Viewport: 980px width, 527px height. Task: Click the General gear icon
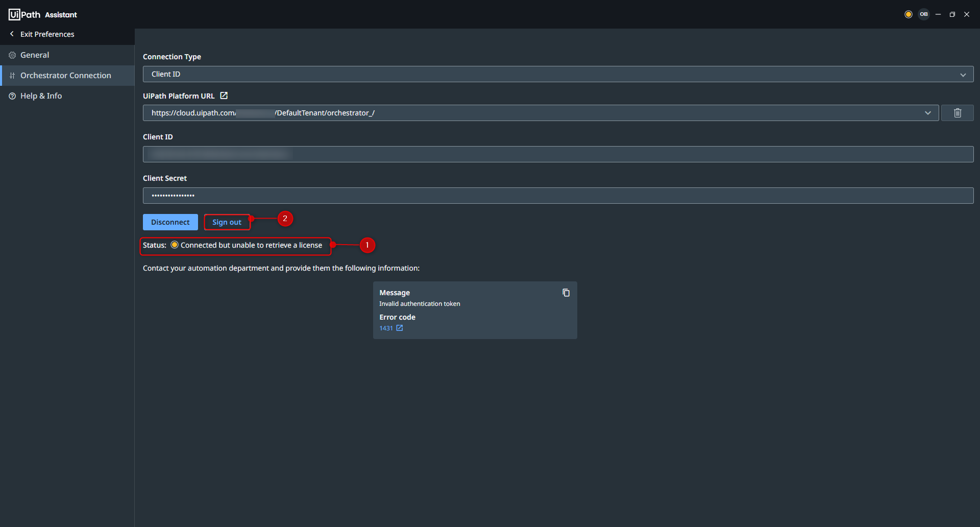click(12, 55)
